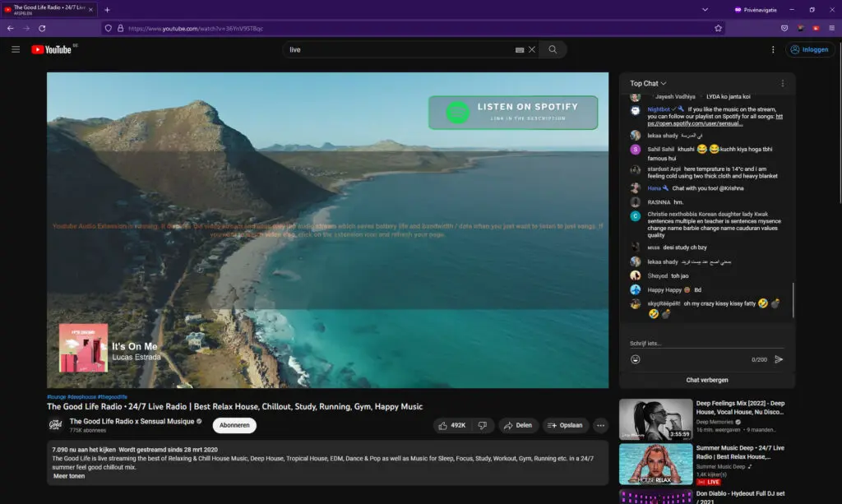The height and width of the screenshot is (504, 842).
Task: Like the video (492K)
Action: (x=452, y=425)
